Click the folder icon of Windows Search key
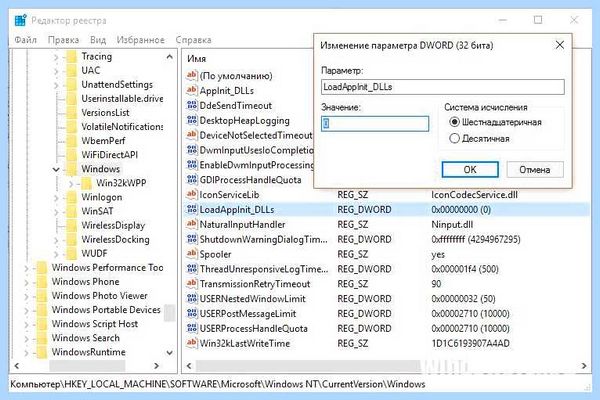 42,338
